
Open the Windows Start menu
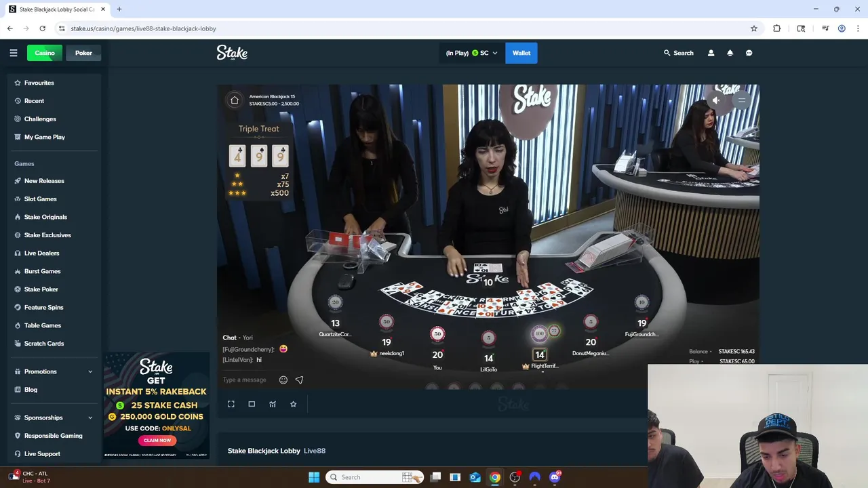point(314,477)
